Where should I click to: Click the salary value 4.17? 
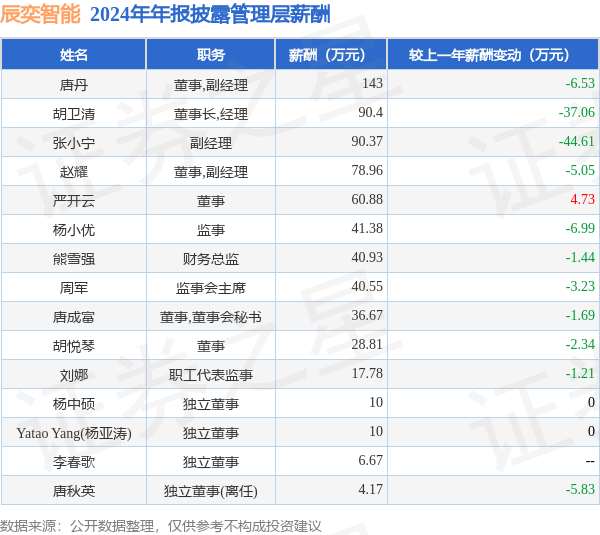[370, 489]
